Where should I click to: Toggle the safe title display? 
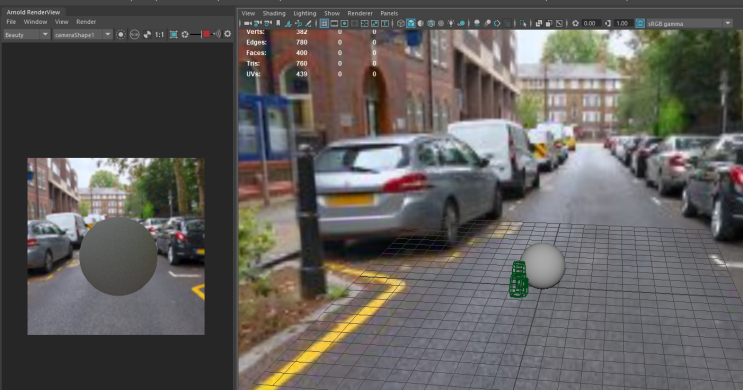385,23
